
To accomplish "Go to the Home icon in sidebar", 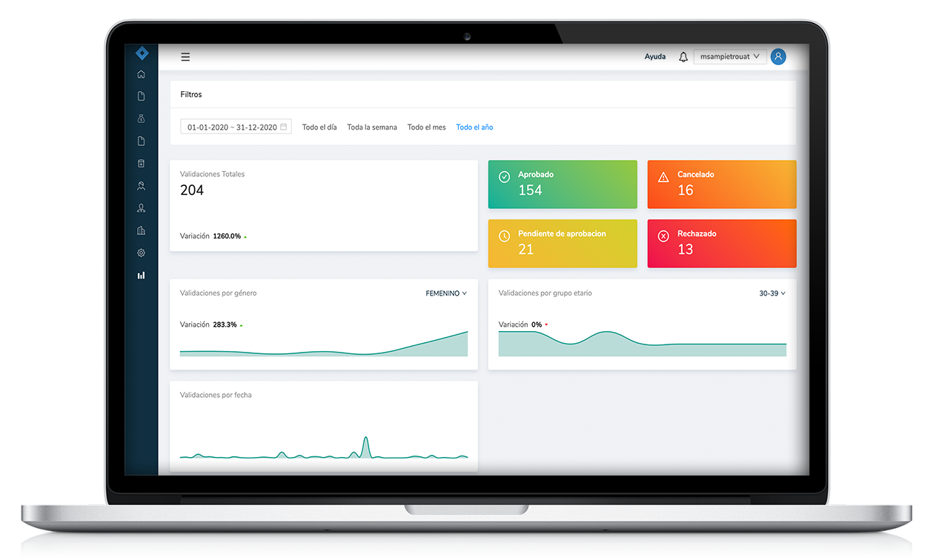I will (x=141, y=74).
